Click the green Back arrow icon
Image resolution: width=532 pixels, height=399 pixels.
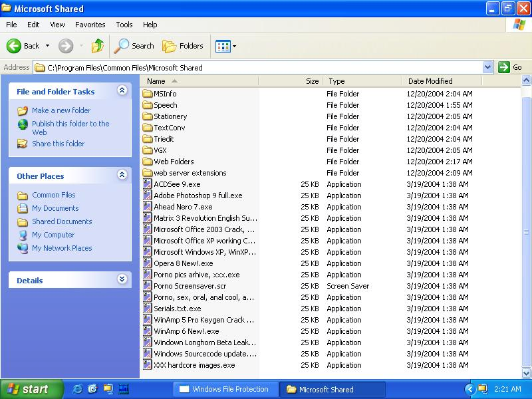point(14,46)
